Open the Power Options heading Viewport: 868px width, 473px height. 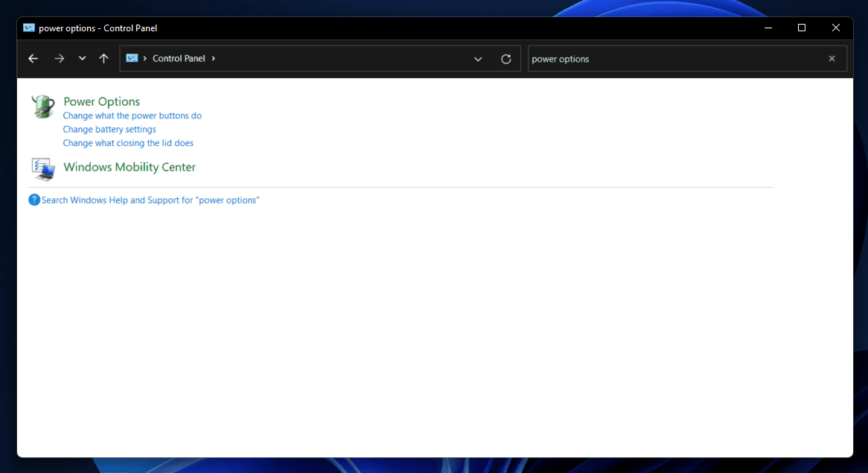click(x=102, y=101)
